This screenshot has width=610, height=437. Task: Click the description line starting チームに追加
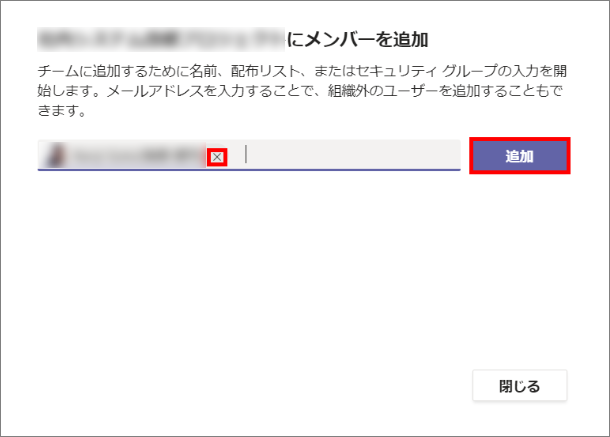click(x=302, y=71)
